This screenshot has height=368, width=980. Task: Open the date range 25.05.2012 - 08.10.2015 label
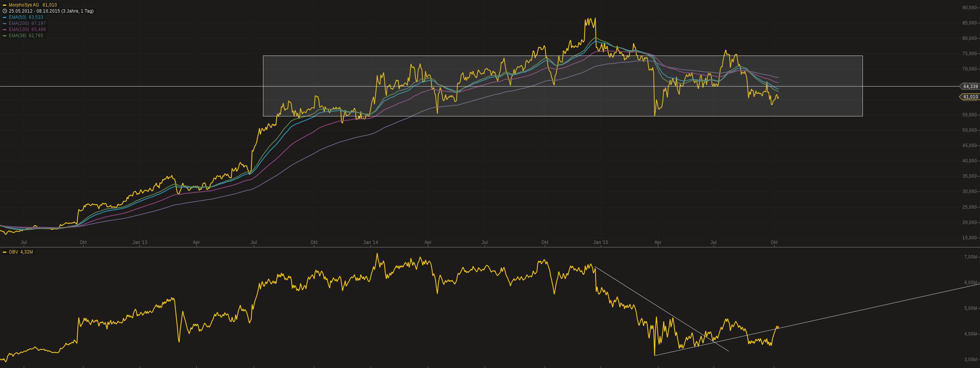pyautogui.click(x=51, y=11)
